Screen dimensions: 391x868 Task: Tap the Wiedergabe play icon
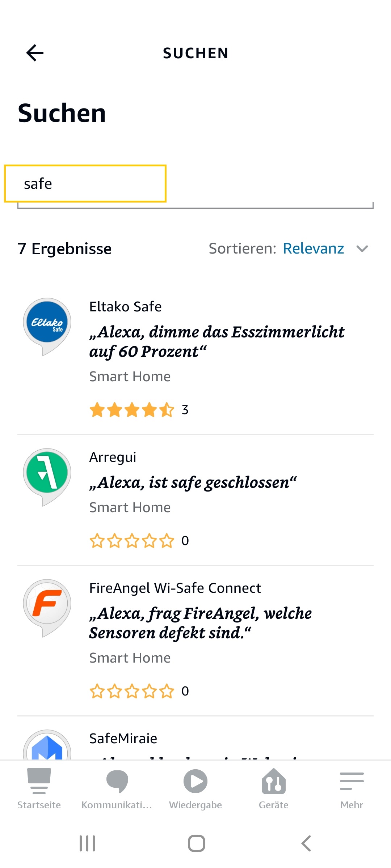pyautogui.click(x=195, y=781)
